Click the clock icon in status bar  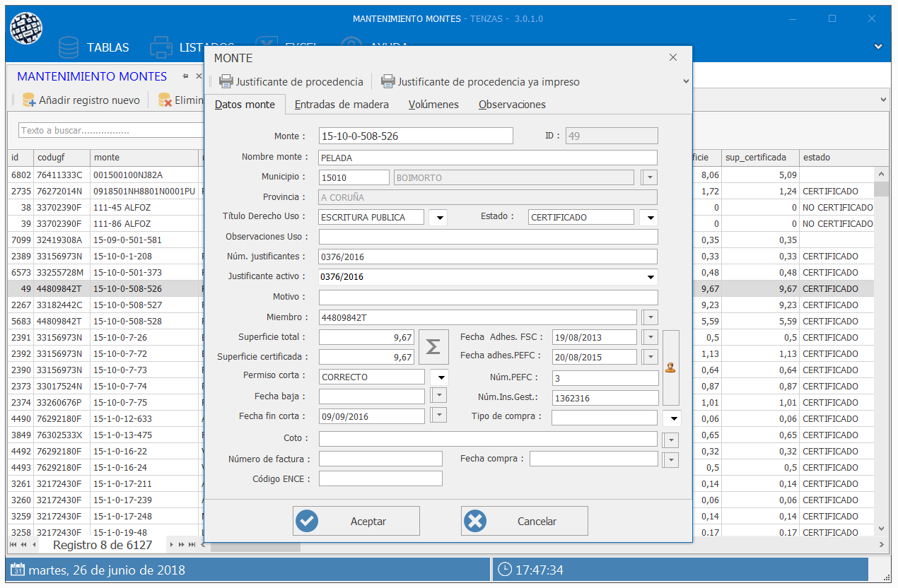[x=505, y=570]
